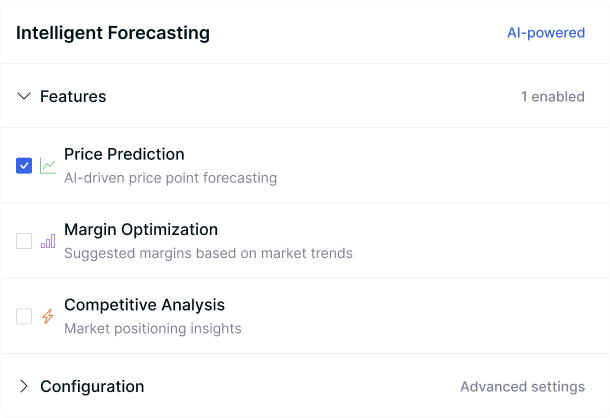
Task: Click the Configuration header label
Action: tap(92, 386)
